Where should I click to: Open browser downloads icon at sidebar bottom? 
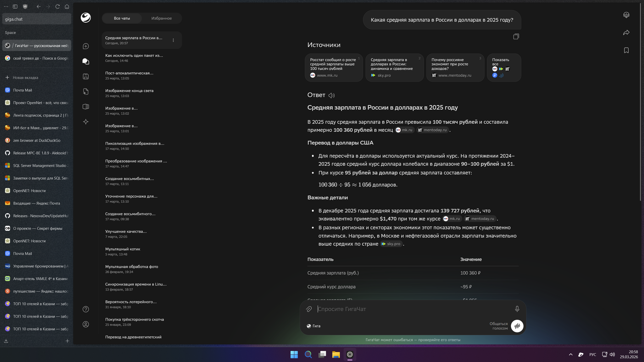pos(6,341)
